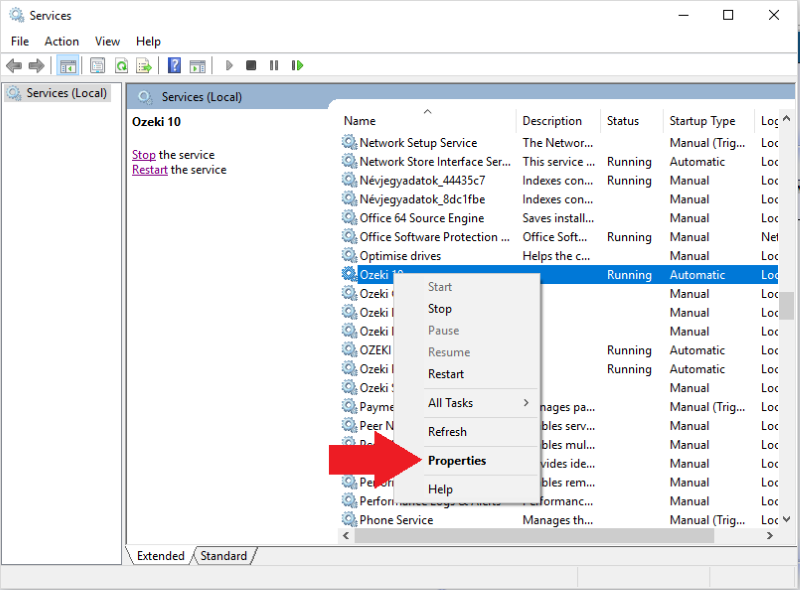Click scroll down arrow of services list
The height and width of the screenshot is (590, 800).
click(x=786, y=520)
